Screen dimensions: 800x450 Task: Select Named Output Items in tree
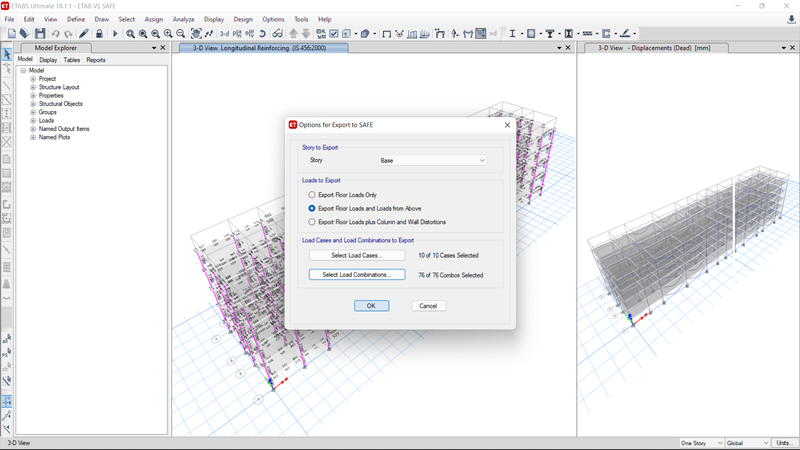point(64,129)
